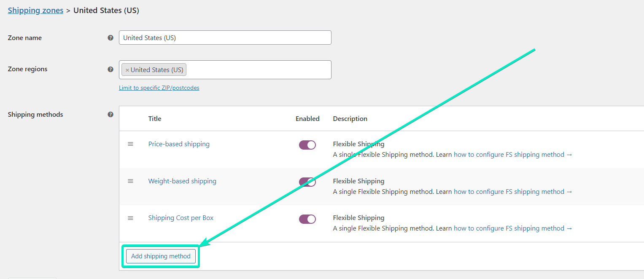Screen dimensions: 644x279
Task: Click the help icon beside Zone regions
Action: click(x=110, y=69)
